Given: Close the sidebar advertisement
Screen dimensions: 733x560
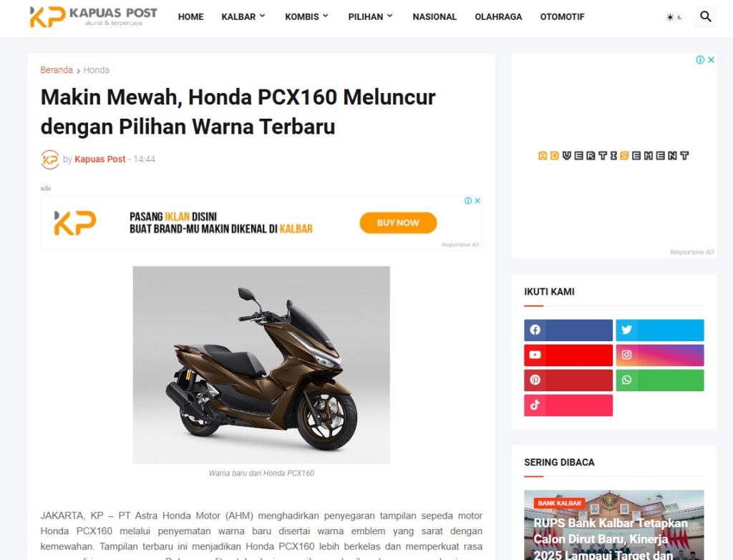Looking at the screenshot, I should pyautogui.click(x=711, y=60).
